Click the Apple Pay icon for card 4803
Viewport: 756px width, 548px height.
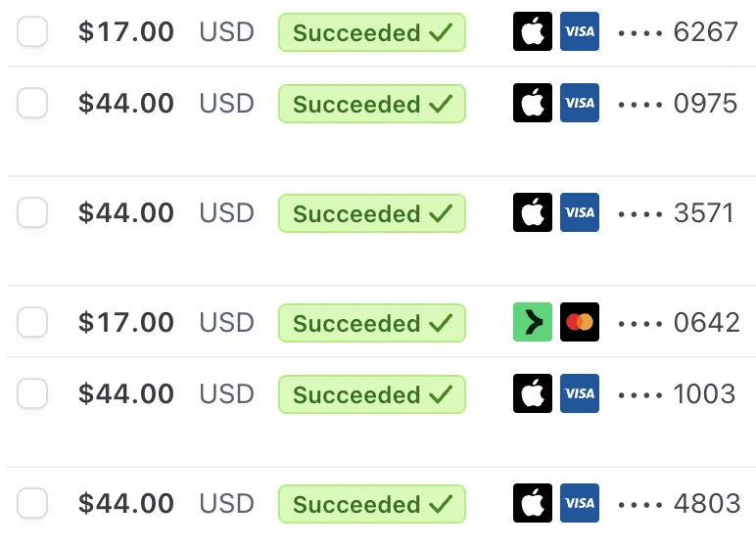533,503
